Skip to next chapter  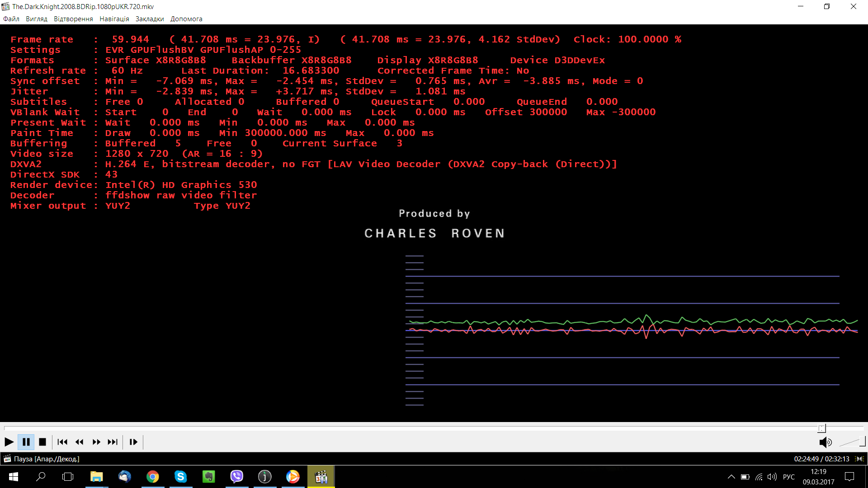[113, 442]
